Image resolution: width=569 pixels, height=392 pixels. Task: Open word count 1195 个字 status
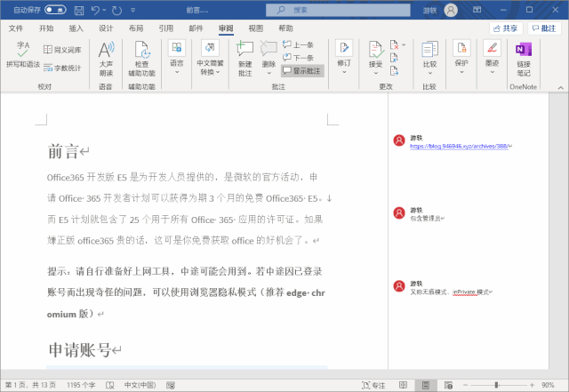(x=81, y=385)
